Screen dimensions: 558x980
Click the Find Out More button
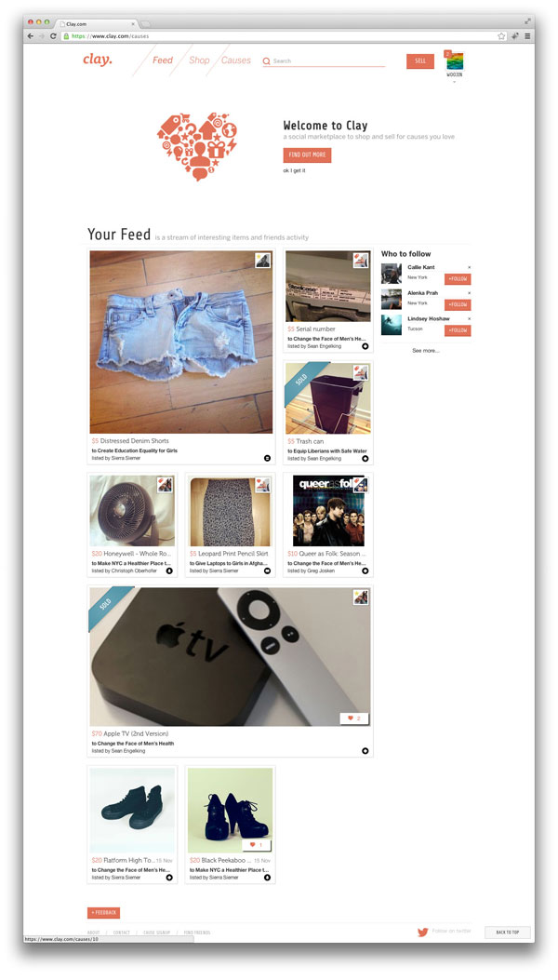[307, 155]
